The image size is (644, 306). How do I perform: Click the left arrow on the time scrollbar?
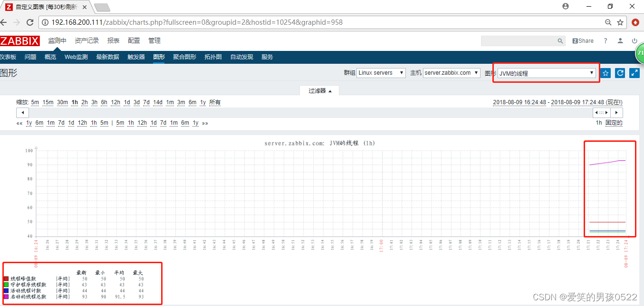pyautogui.click(x=22, y=112)
